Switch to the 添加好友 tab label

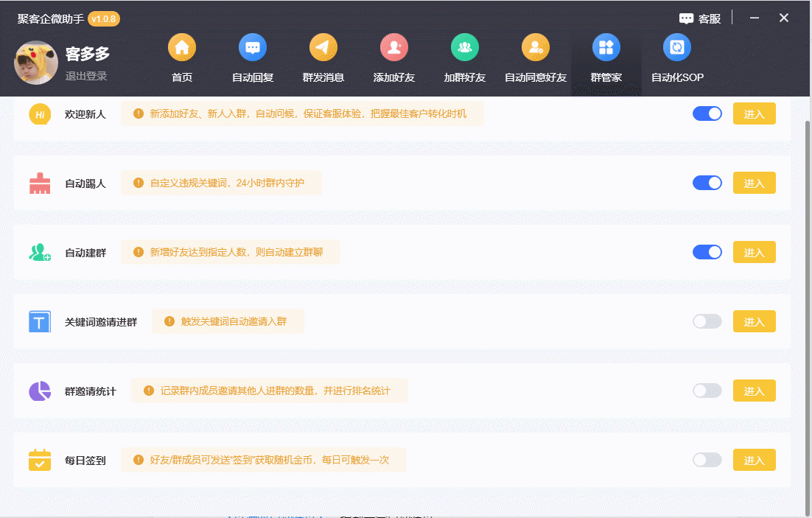tap(394, 77)
